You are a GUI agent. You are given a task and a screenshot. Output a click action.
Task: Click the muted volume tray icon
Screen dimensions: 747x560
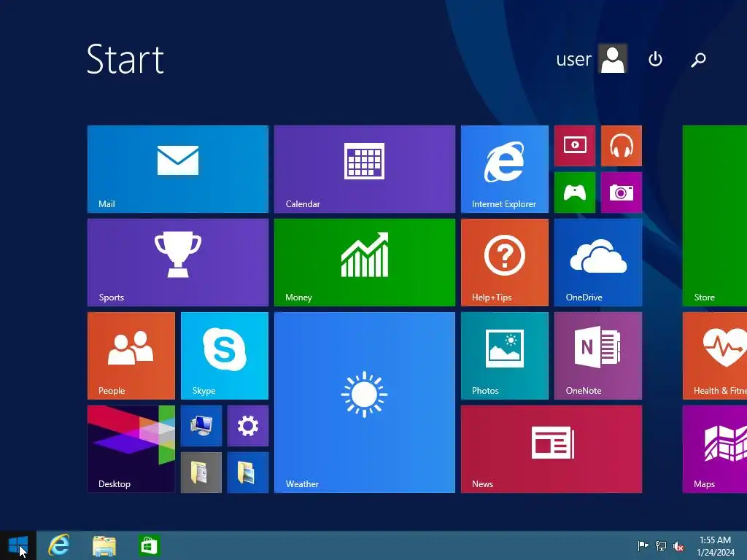click(x=678, y=545)
